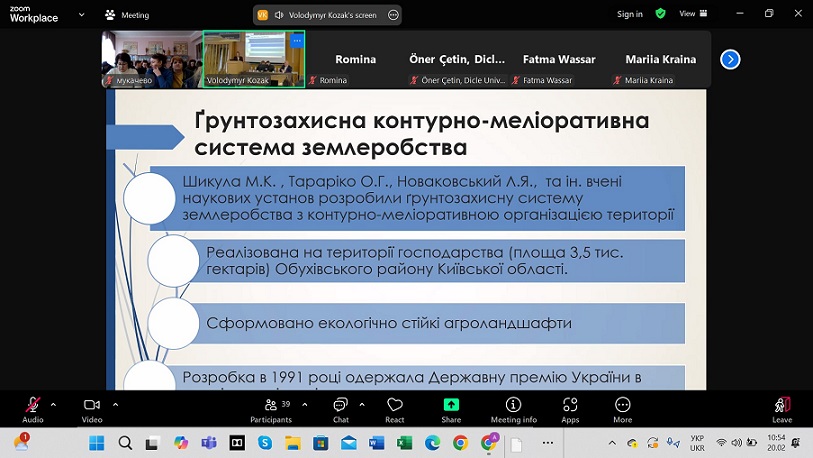Screen dimensions: 813x458
Task: Open the weather widget on the taskbar
Action: click(22, 442)
